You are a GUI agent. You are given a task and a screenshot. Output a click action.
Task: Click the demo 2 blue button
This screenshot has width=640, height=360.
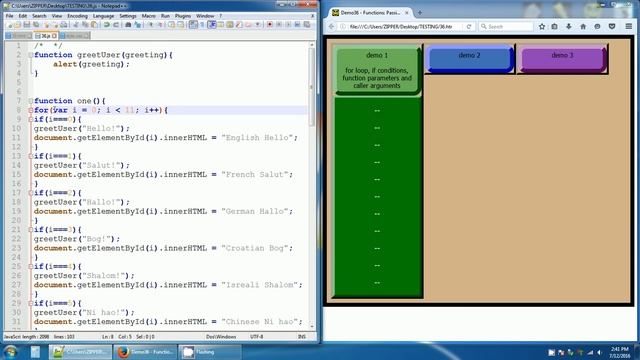(469, 59)
